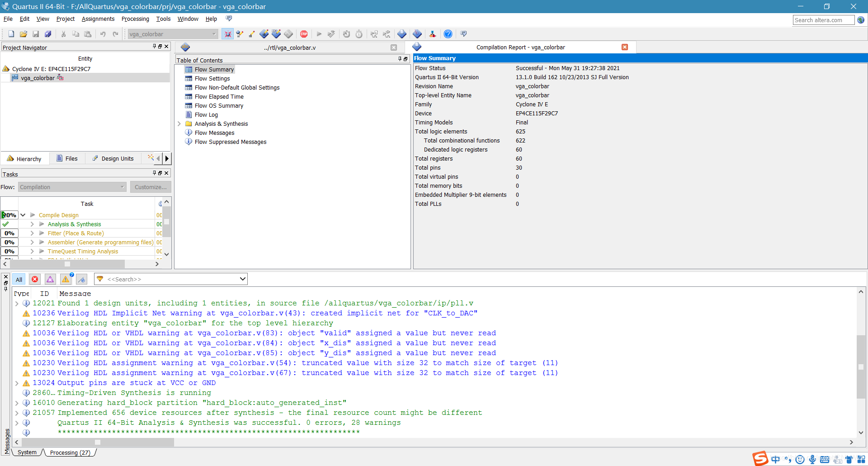Close the Compilation Report tab

click(x=625, y=47)
